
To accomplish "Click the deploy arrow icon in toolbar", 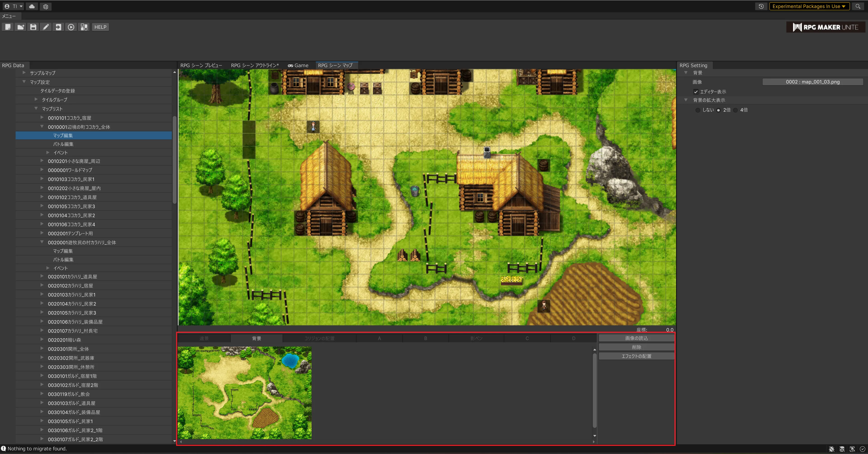I will (x=58, y=27).
